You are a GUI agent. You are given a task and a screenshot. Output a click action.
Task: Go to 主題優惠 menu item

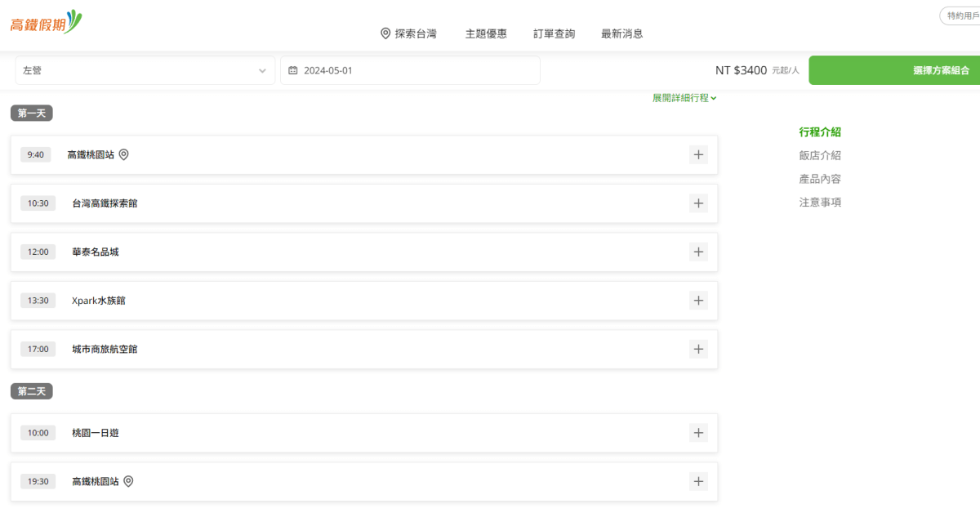pos(486,33)
